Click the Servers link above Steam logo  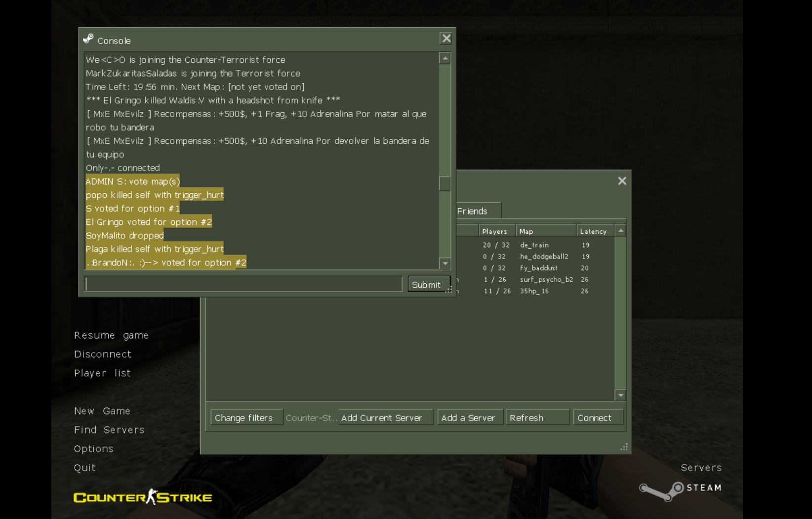[x=701, y=468]
